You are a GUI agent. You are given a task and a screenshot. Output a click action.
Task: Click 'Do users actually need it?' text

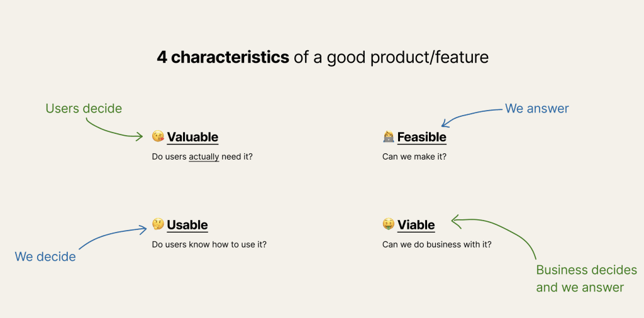pyautogui.click(x=202, y=156)
